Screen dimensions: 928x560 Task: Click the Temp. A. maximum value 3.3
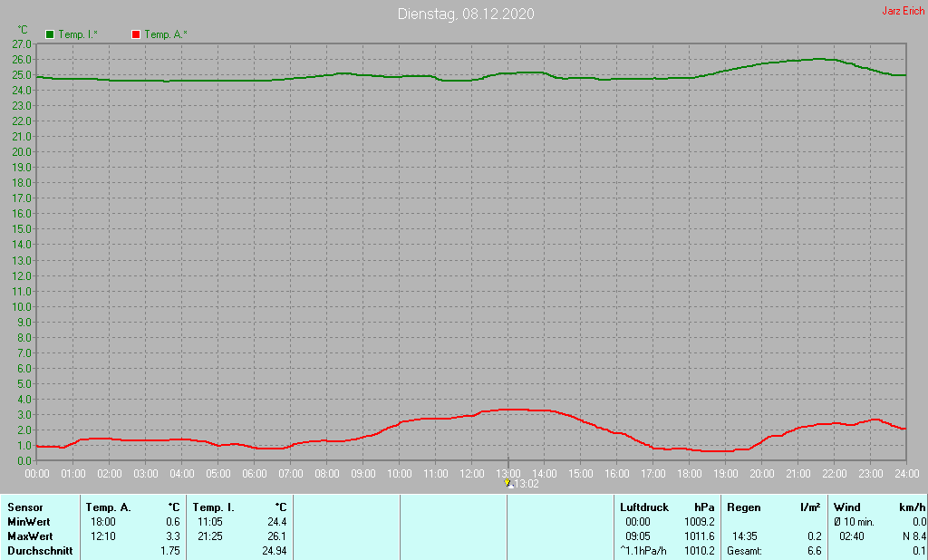coord(173,536)
